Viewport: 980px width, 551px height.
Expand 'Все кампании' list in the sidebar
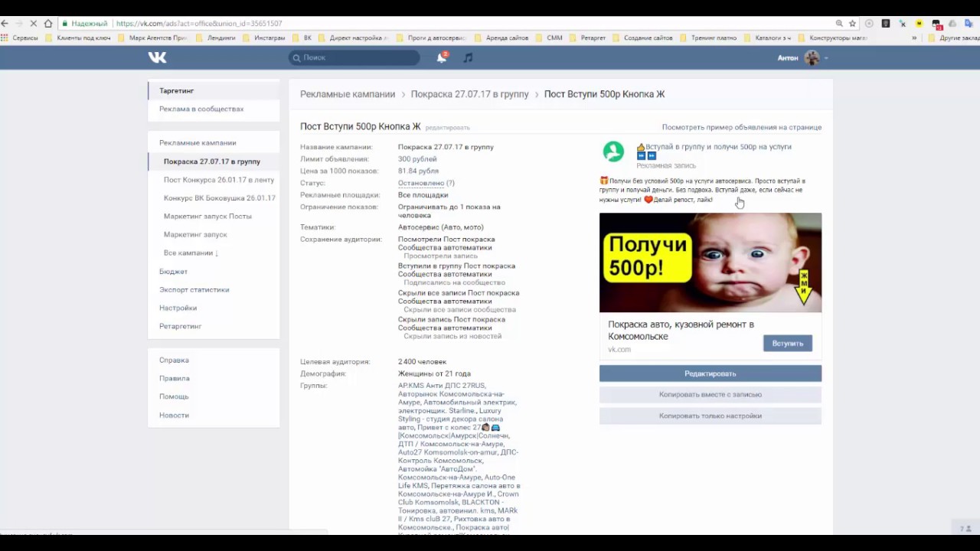pyautogui.click(x=191, y=253)
